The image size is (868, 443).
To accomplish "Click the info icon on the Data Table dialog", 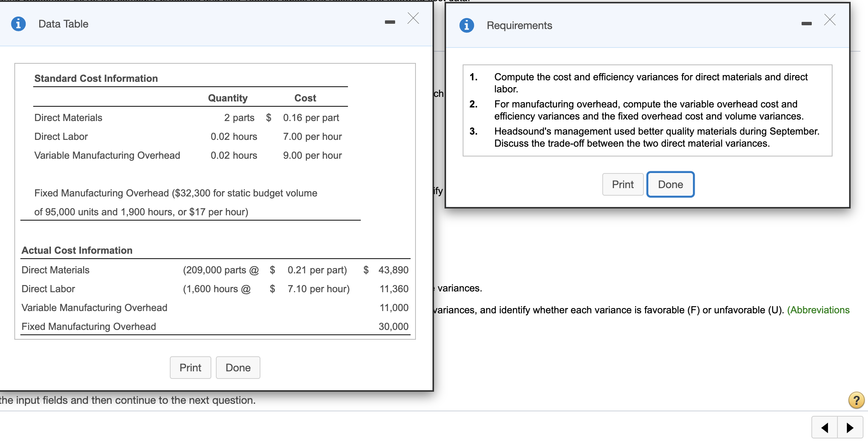I will point(18,23).
